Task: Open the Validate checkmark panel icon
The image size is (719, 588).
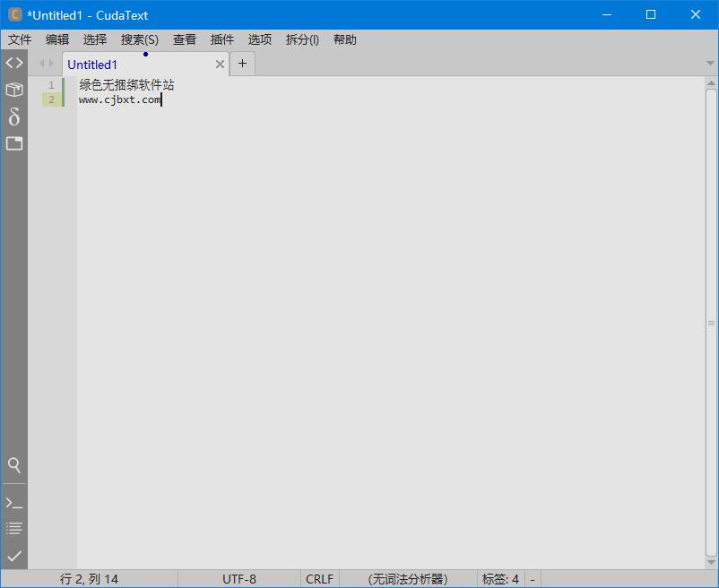Action: click(14, 556)
